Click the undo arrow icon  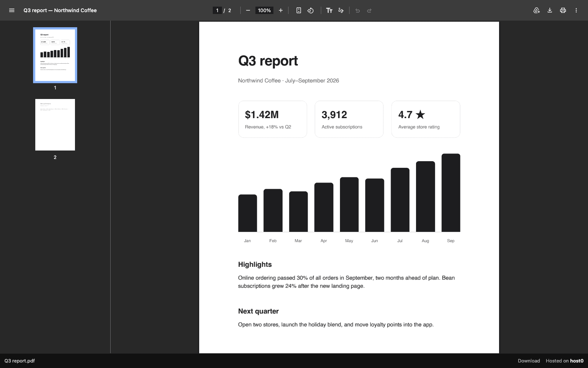[x=358, y=10]
